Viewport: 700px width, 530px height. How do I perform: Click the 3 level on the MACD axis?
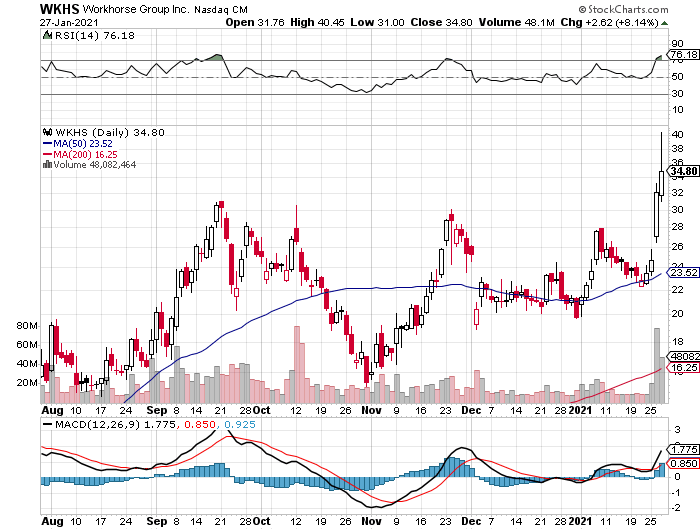(678, 430)
